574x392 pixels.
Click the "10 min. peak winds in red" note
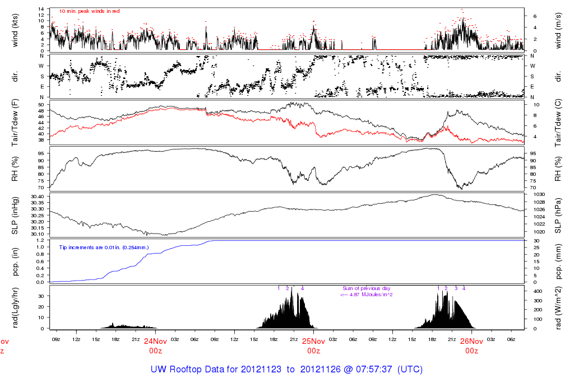click(89, 11)
